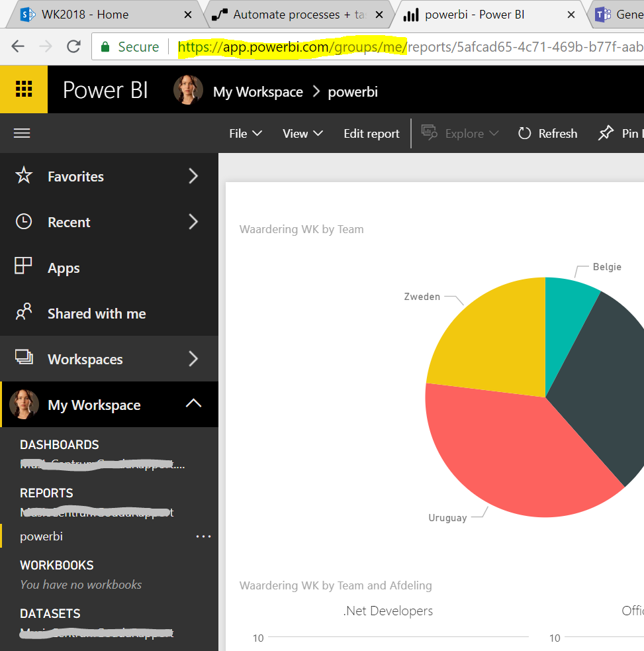Click the redacted dashboard entry under DASHBOARDS
The height and width of the screenshot is (651, 644).
point(102,465)
